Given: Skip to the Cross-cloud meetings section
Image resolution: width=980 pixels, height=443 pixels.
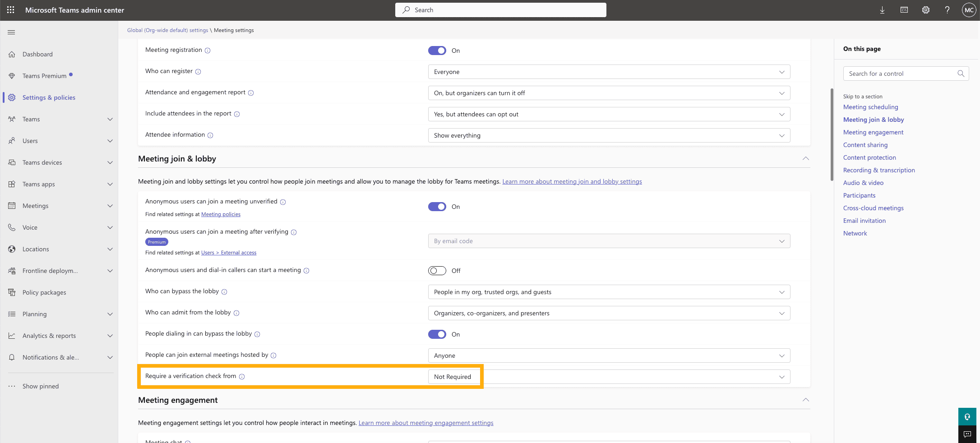Looking at the screenshot, I should pos(873,208).
